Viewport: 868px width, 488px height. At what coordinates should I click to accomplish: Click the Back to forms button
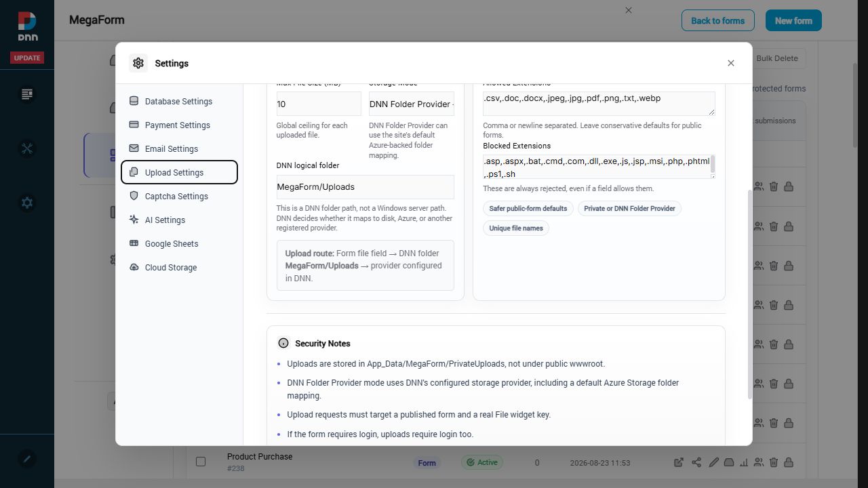coord(717,20)
